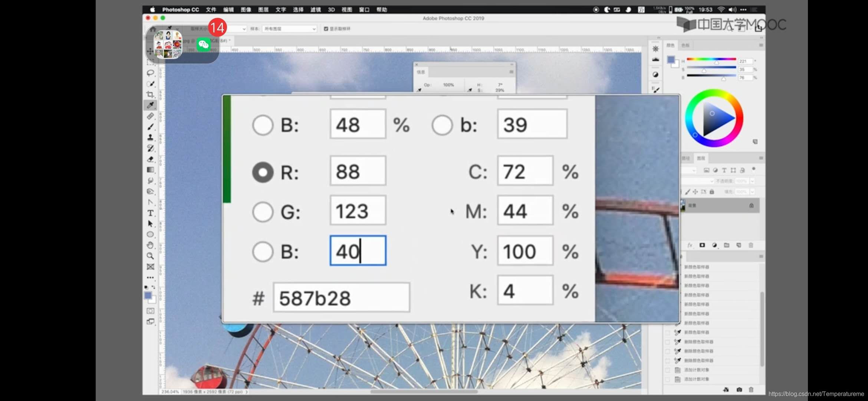Click the H hue slider track

(711, 59)
